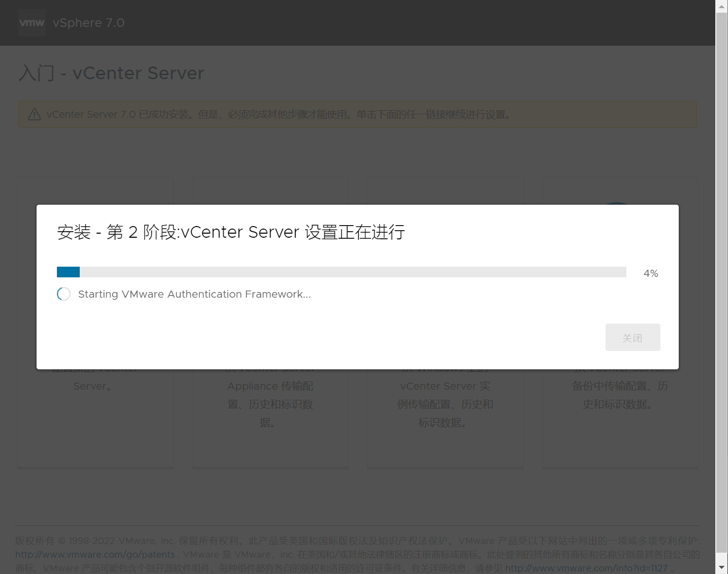The height and width of the screenshot is (574, 728).
Task: Click the "4%" progress percentage
Action: (x=651, y=273)
